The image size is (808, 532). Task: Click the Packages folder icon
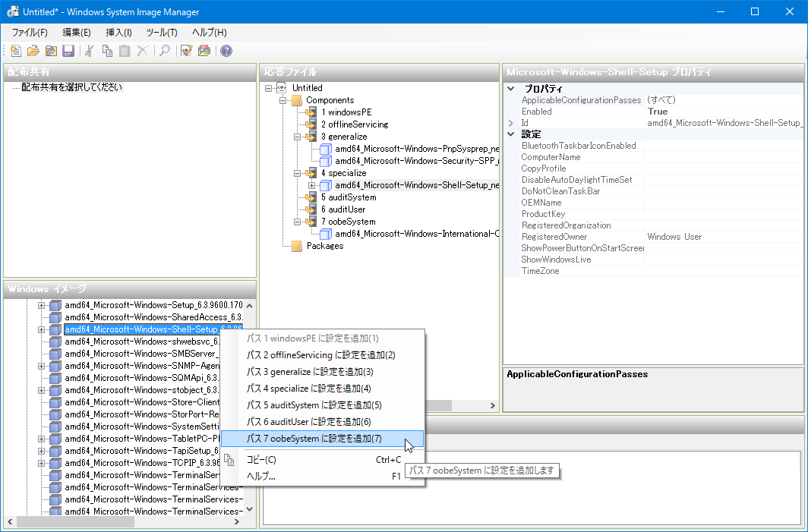297,246
